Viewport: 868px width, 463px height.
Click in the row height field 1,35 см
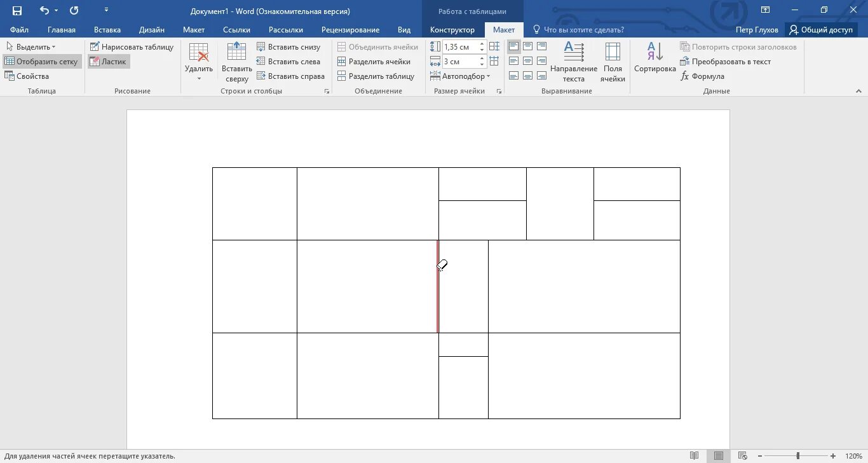(x=459, y=47)
